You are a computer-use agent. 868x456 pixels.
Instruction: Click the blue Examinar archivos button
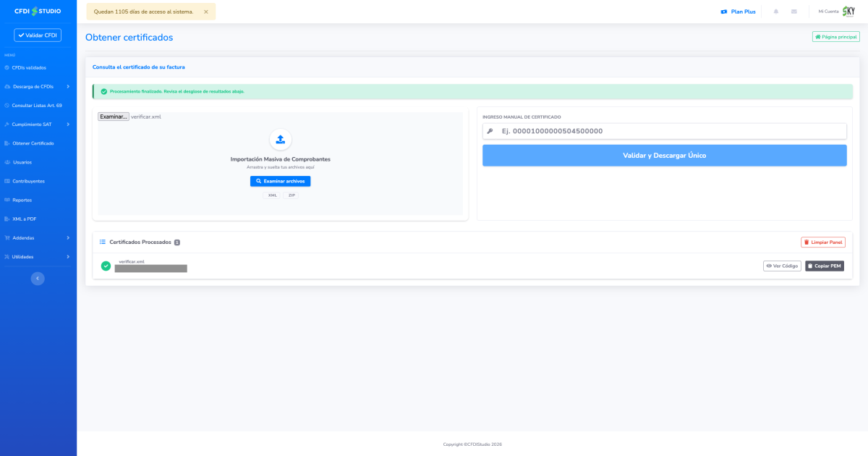click(x=281, y=181)
